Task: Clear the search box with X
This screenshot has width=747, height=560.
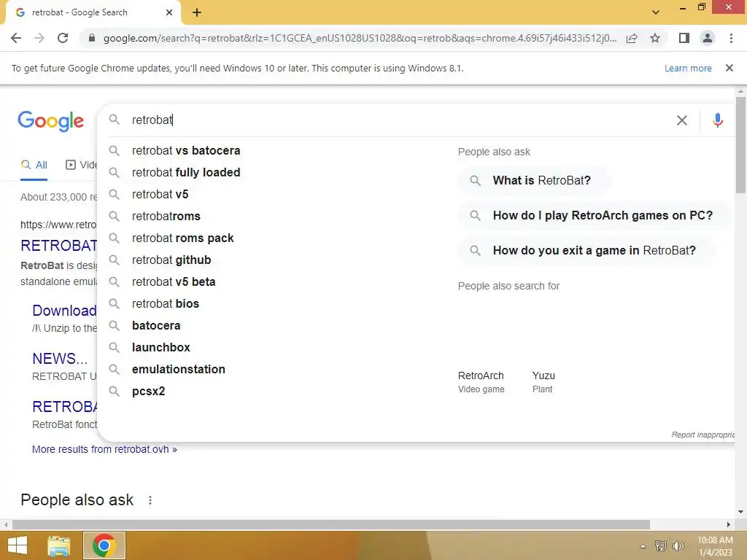Action: pyautogui.click(x=682, y=120)
